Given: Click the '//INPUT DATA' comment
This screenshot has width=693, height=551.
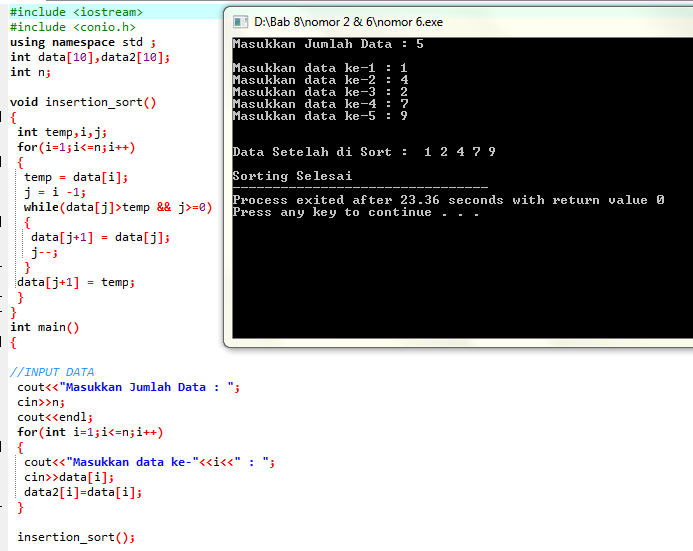Looking at the screenshot, I should tap(52, 372).
